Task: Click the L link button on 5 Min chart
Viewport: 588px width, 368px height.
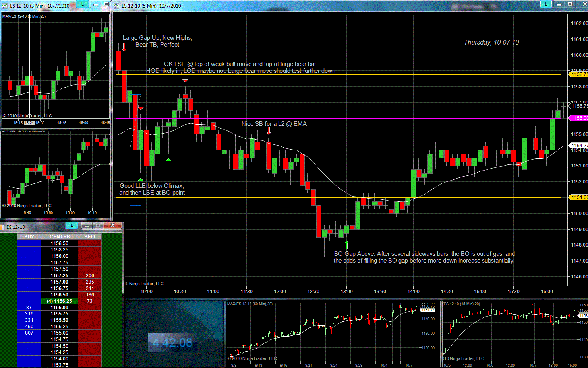Action: (546, 4)
